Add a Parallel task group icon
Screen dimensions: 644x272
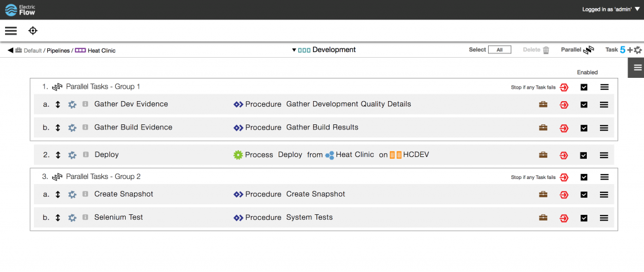point(589,50)
